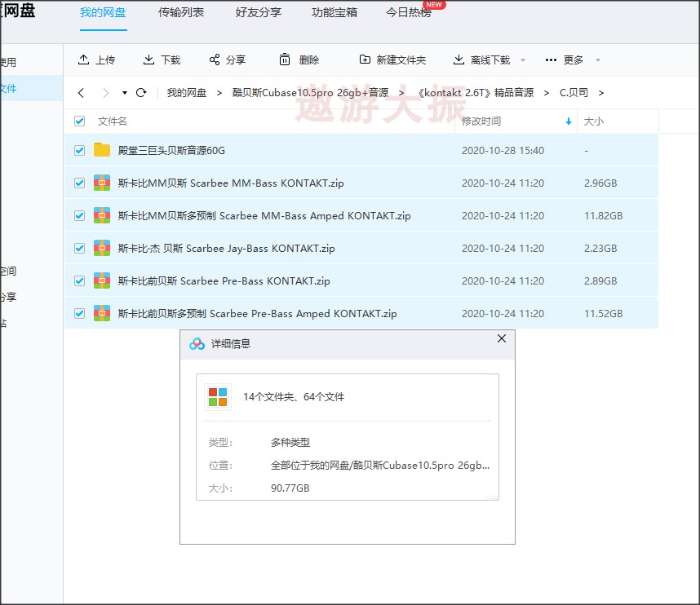Click the 更多 button label
The width and height of the screenshot is (700, 605).
574,60
